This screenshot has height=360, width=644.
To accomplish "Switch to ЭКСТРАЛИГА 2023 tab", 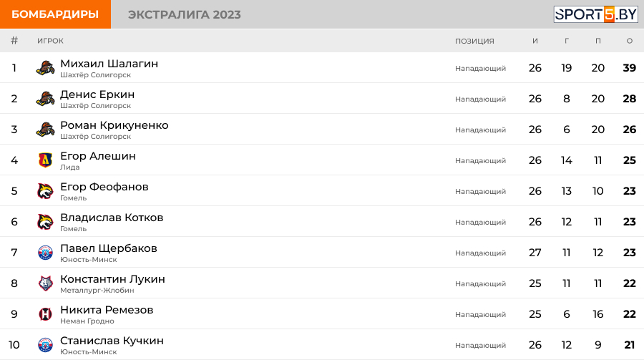I will [x=185, y=14].
